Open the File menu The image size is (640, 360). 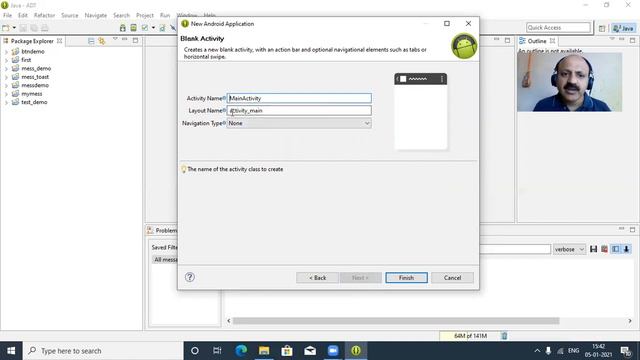point(7,15)
